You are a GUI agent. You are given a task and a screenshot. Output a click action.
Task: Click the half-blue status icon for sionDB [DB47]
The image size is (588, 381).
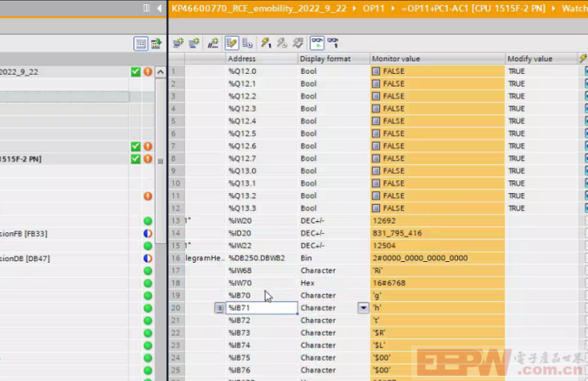(148, 259)
